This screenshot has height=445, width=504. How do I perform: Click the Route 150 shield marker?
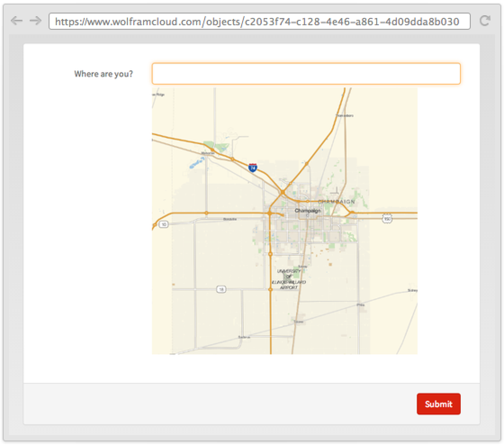click(x=387, y=218)
